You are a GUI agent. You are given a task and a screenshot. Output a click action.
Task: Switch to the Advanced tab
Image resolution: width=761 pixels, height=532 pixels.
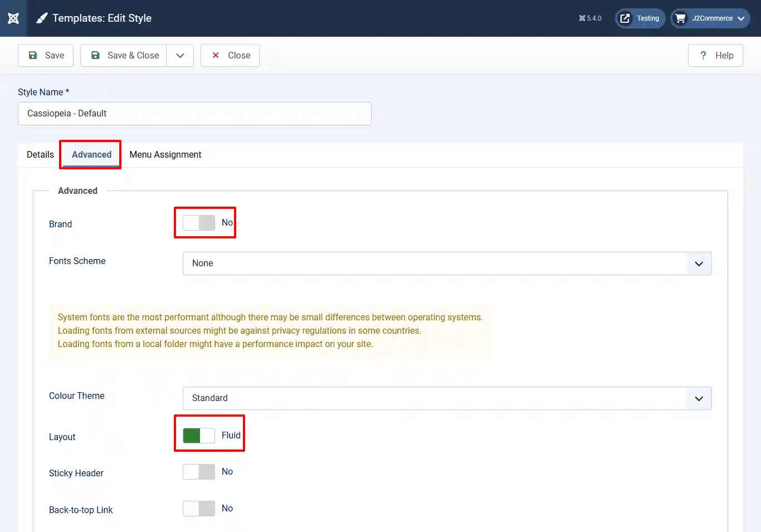click(x=91, y=155)
